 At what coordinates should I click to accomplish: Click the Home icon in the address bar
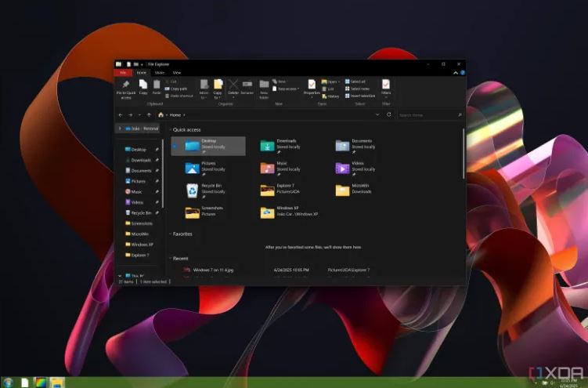(x=161, y=114)
